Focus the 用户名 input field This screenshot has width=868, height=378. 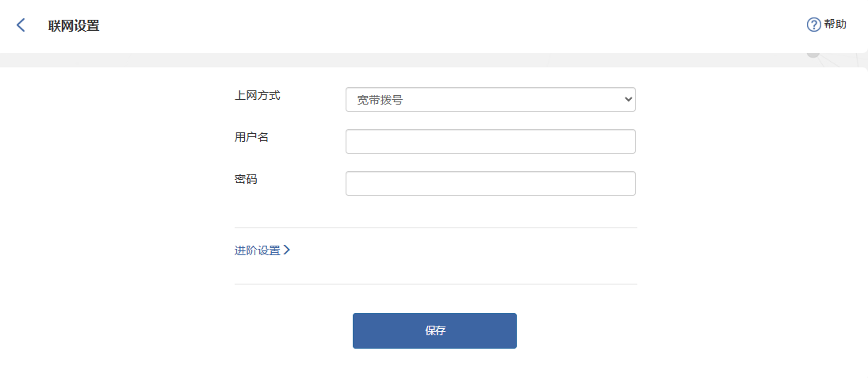[491, 141]
